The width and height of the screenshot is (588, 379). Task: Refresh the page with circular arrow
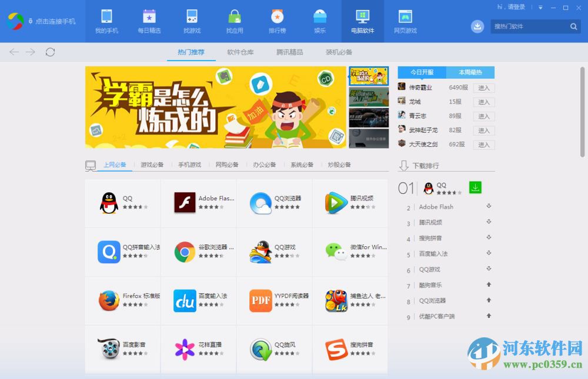[x=50, y=52]
